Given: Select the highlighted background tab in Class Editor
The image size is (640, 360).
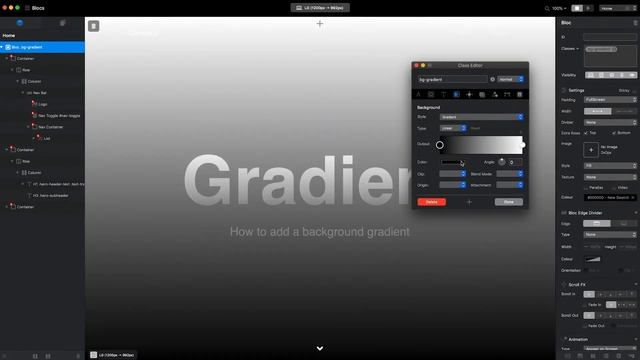Looking at the screenshot, I should pyautogui.click(x=456, y=95).
